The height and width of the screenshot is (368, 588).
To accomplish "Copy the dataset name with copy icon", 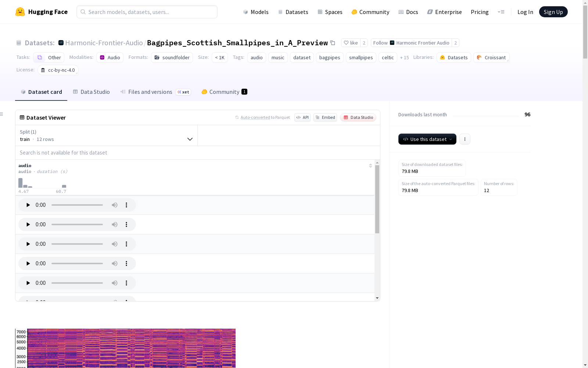I will tap(333, 43).
